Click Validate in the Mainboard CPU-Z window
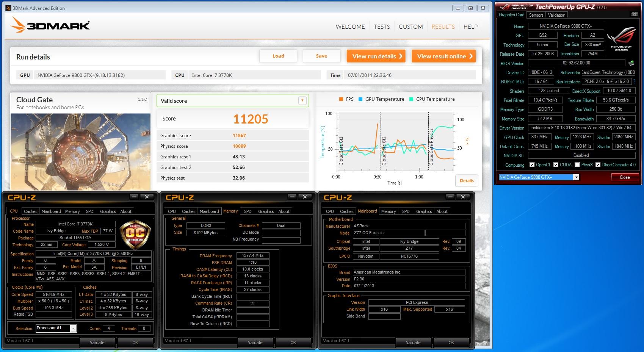The width and height of the screenshot is (644, 352). (413, 343)
